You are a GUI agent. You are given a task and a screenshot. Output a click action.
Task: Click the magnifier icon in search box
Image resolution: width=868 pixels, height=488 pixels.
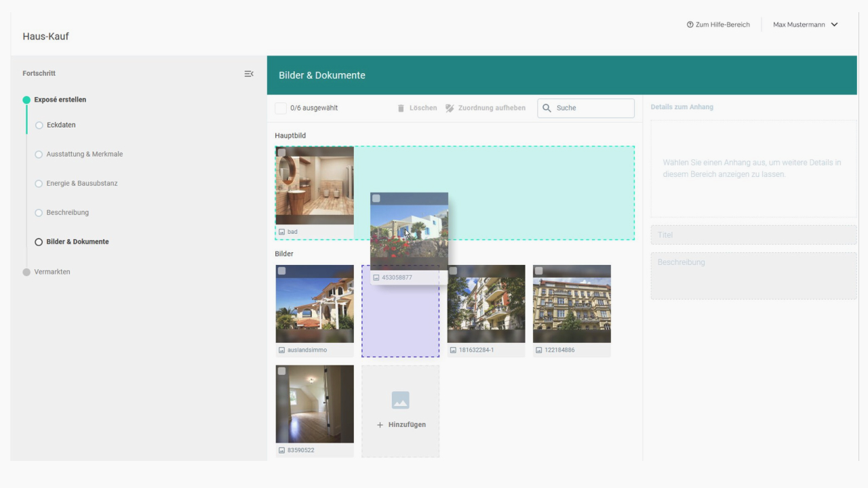(x=547, y=108)
